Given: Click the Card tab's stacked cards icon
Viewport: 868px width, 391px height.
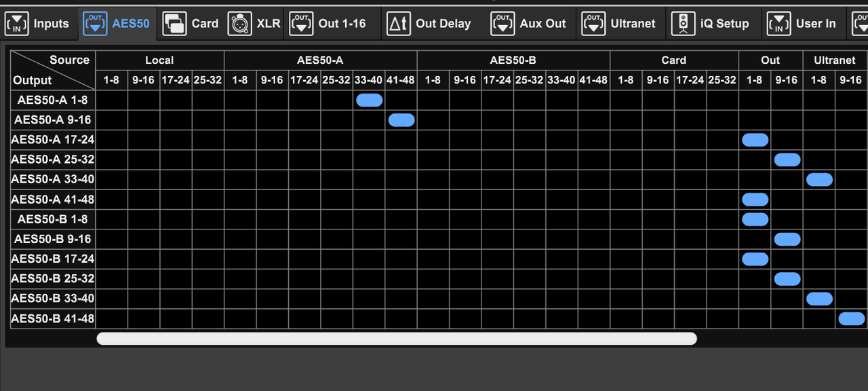Looking at the screenshot, I should point(175,24).
